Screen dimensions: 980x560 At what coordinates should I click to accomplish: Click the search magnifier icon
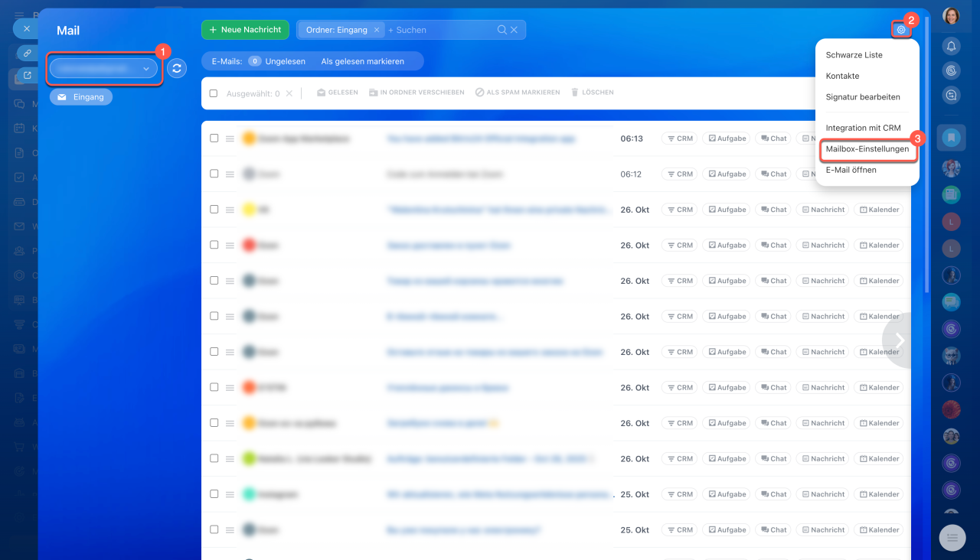[501, 30]
